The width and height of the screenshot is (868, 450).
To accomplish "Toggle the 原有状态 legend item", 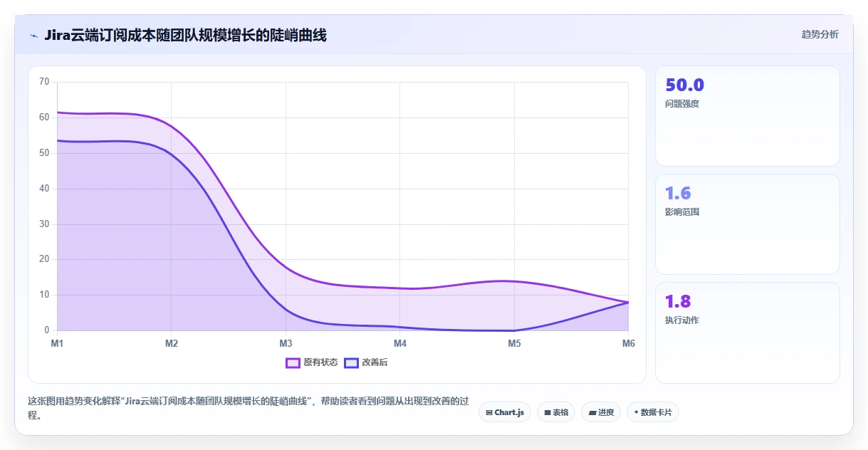I will tap(311, 362).
